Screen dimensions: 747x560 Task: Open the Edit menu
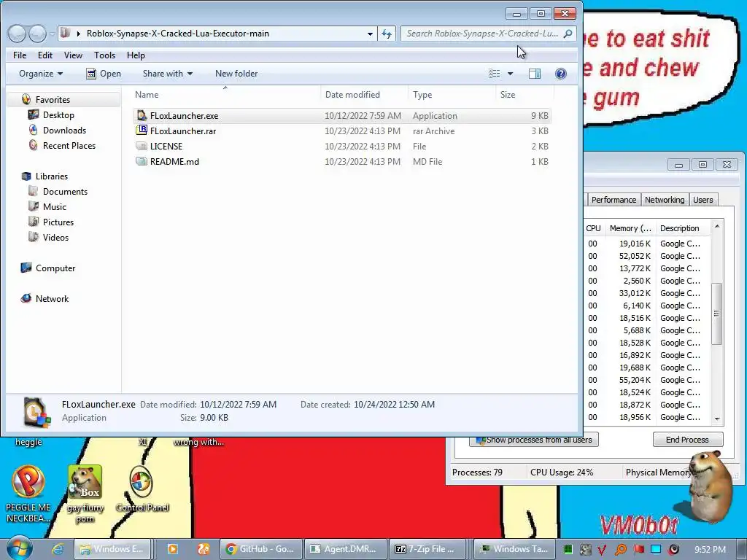pyautogui.click(x=45, y=55)
